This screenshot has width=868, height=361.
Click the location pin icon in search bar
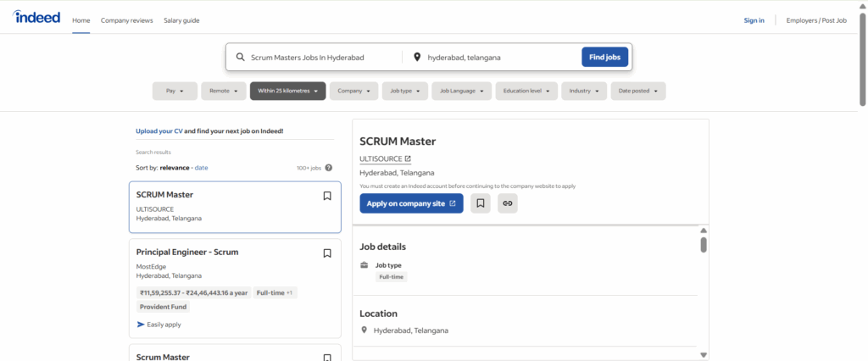(417, 57)
